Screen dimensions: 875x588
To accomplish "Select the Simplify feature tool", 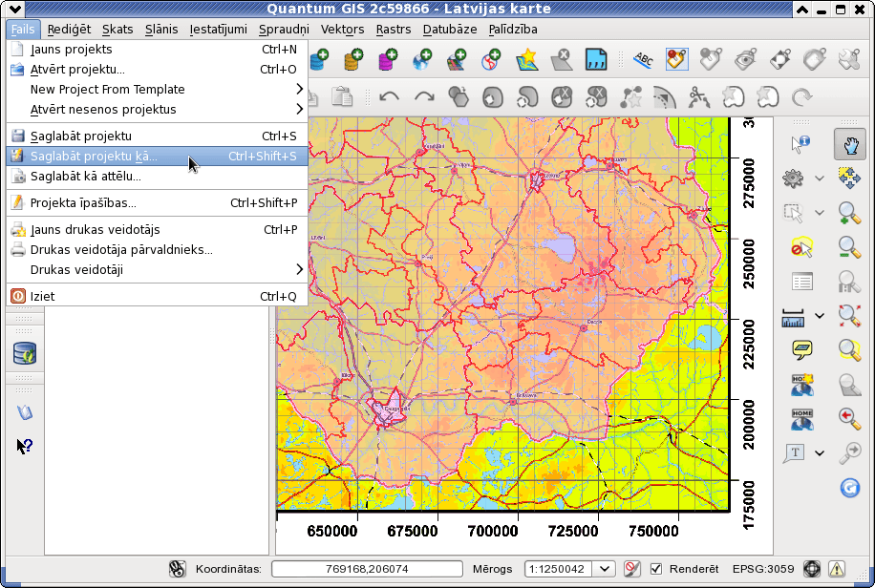I will coord(459,97).
